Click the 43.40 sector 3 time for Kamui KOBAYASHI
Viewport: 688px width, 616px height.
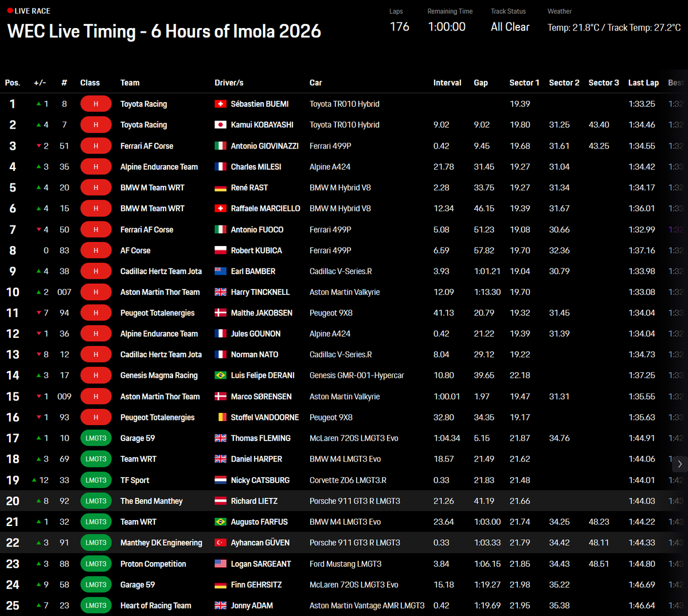tap(599, 124)
